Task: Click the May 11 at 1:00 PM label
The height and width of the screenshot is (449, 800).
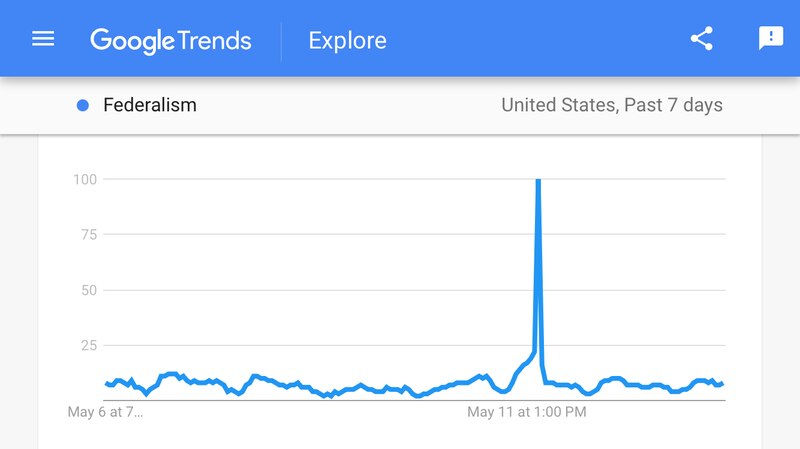Action: pyautogui.click(x=527, y=411)
